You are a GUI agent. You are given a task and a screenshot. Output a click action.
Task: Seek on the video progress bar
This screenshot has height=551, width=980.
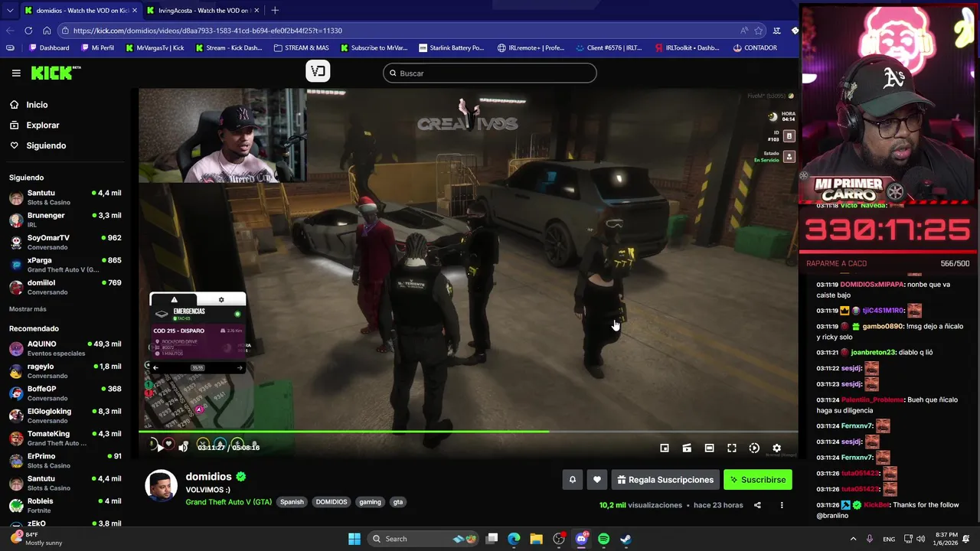point(468,432)
